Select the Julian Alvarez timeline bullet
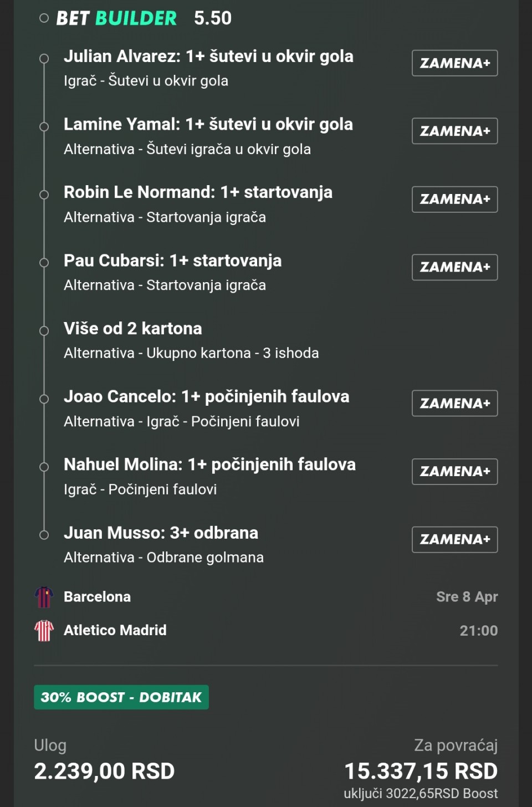 click(44, 59)
